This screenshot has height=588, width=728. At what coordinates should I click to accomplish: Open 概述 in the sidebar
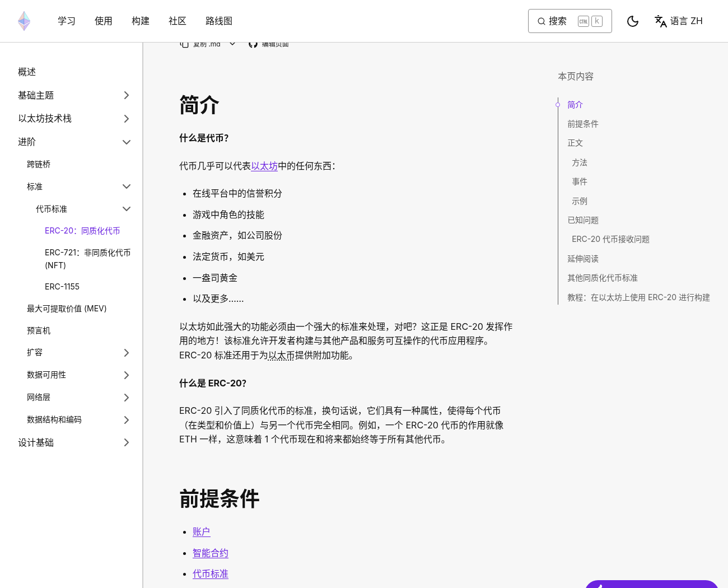tap(27, 72)
